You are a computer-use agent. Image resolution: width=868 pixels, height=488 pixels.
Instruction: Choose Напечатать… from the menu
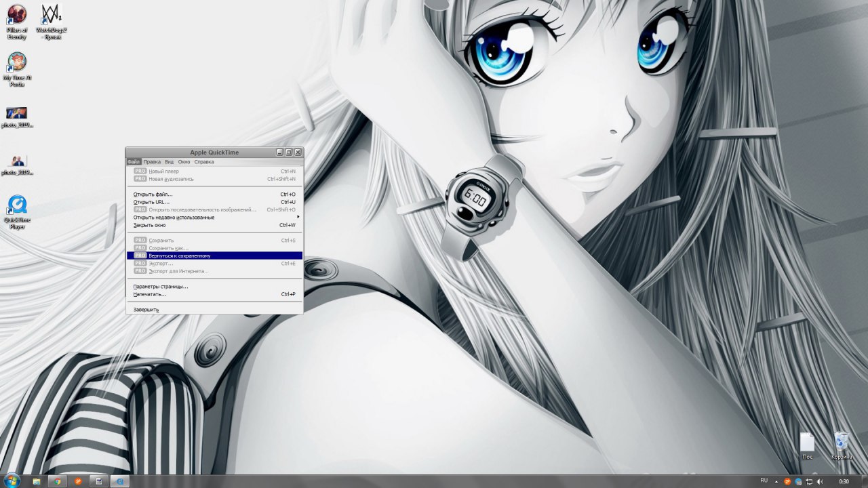coord(214,294)
